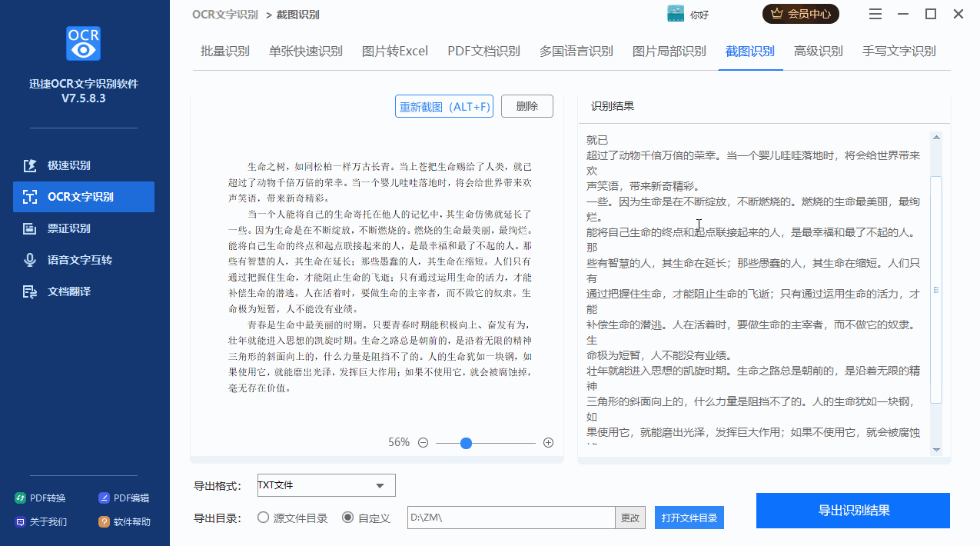
Task: Click scrollbar up arrow in results
Action: pos(936,138)
